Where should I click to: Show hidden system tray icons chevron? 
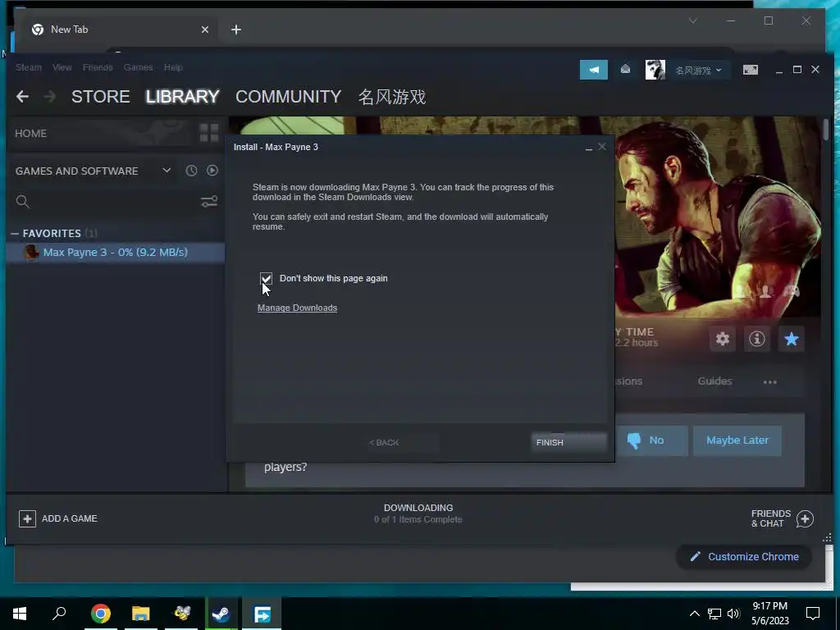[694, 614]
